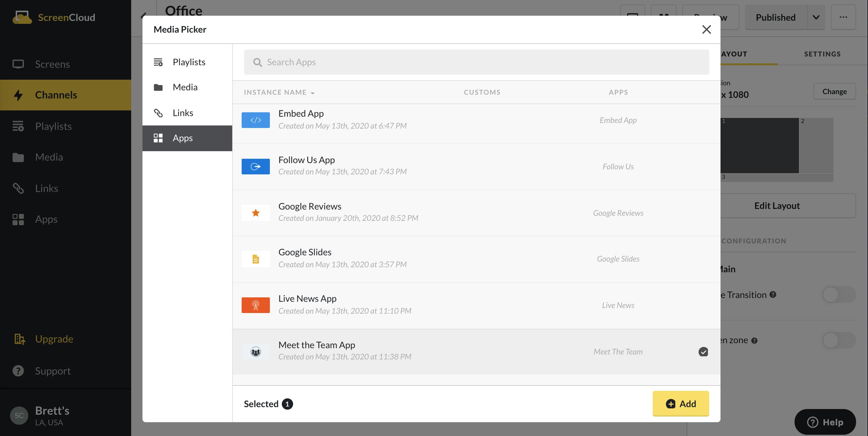This screenshot has height=436, width=868.
Task: Open the Layout tab
Action: [x=734, y=54]
